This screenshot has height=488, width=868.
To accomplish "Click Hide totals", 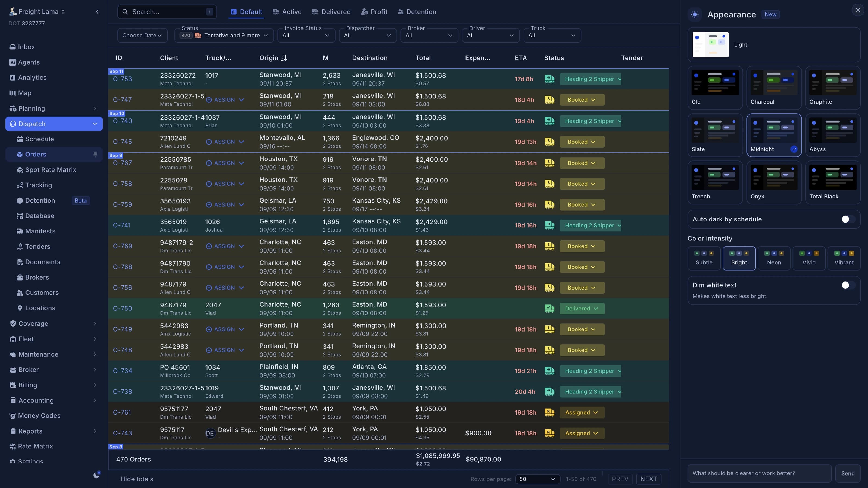I will (x=137, y=479).
